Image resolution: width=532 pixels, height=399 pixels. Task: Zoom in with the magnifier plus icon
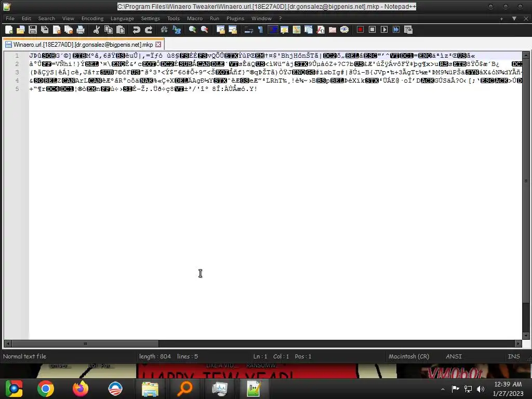pyautogui.click(x=192, y=30)
